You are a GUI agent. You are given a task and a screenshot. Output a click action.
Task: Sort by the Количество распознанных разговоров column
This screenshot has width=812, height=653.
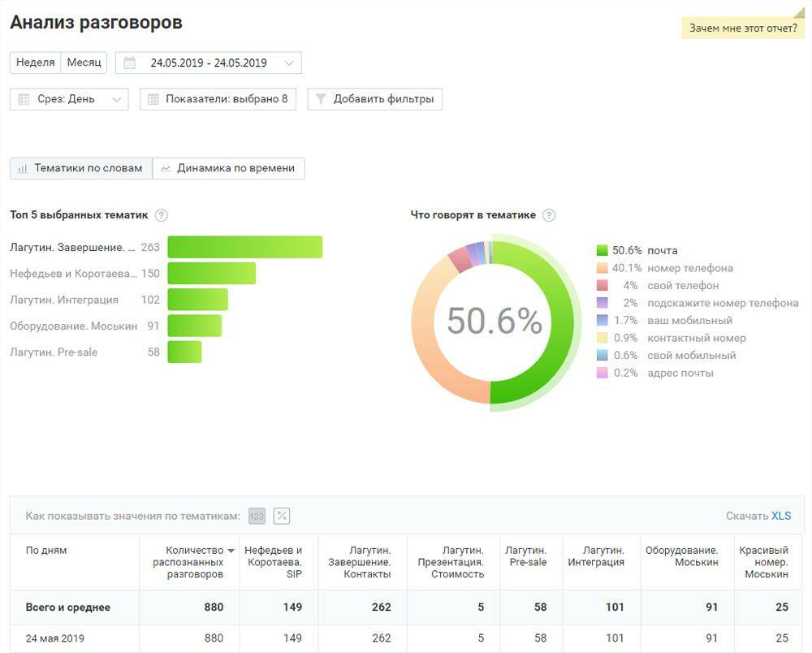(188, 561)
